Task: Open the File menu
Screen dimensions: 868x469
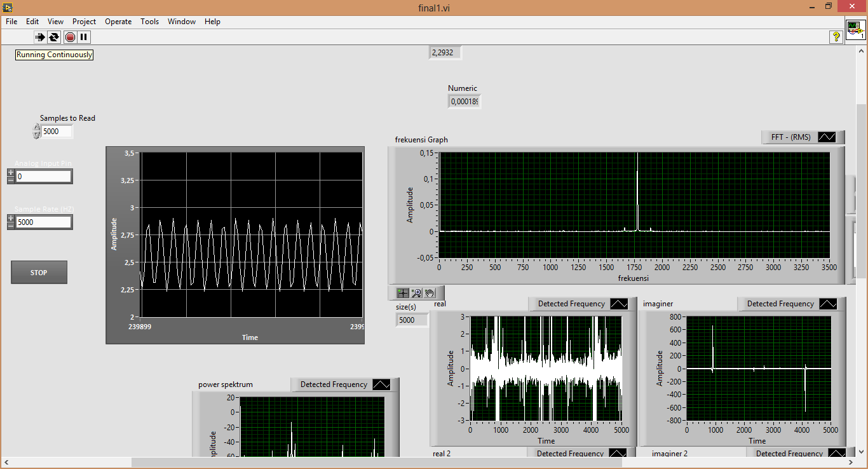Action: click(11, 22)
